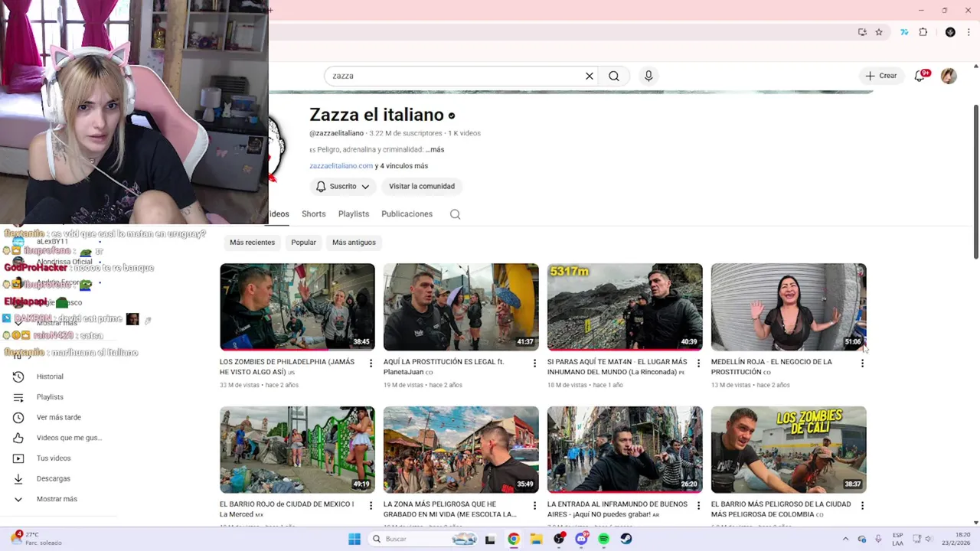980x551 pixels.
Task: Open options menu for Si paras aquí video
Action: pos(698,364)
